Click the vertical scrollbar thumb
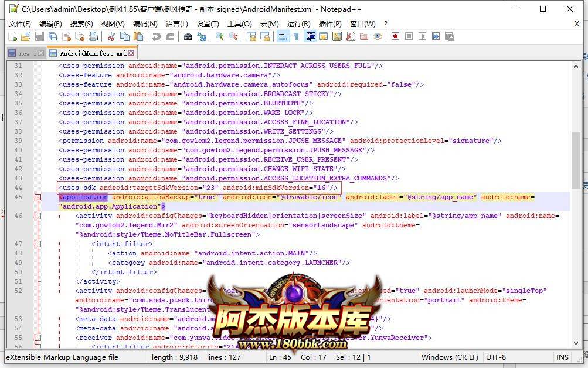This screenshot has height=368, width=588. tap(576, 161)
